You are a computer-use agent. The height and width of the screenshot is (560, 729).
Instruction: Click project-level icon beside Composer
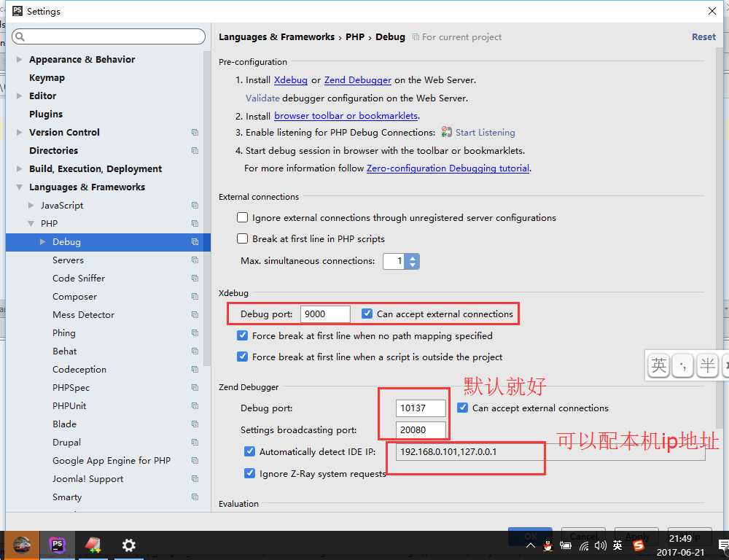click(195, 296)
